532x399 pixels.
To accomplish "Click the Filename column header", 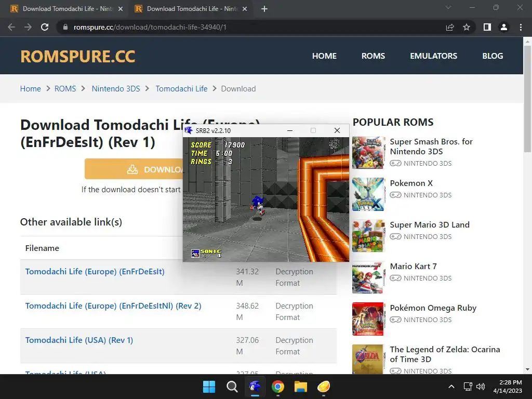I will [42, 248].
